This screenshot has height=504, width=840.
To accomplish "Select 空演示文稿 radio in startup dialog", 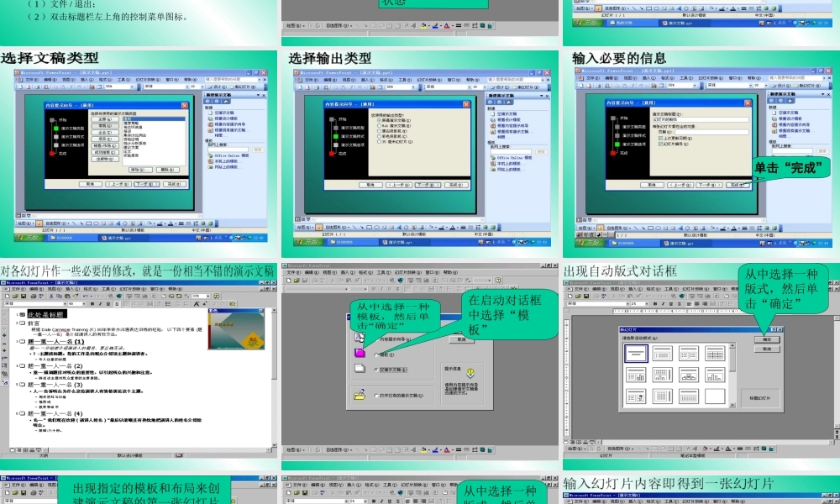I will 376,370.
